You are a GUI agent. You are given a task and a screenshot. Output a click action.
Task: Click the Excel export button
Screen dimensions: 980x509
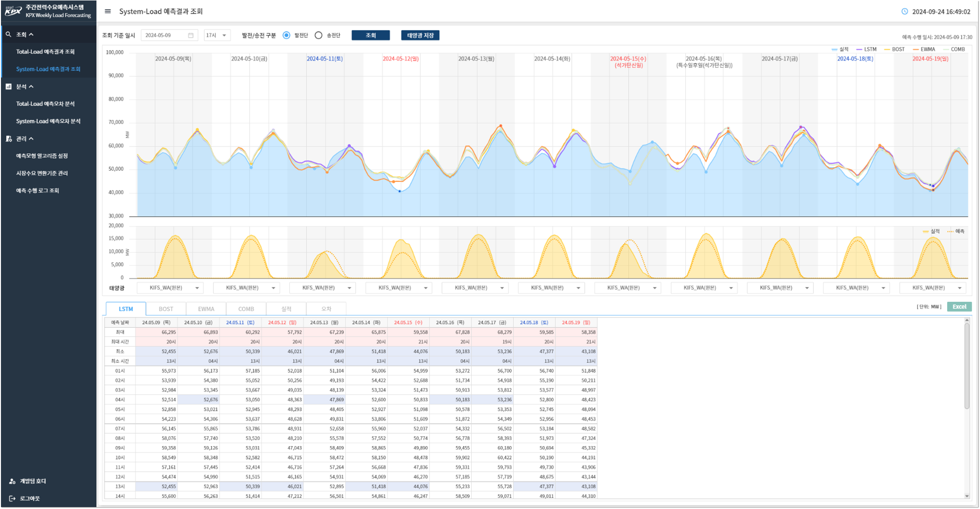coord(959,307)
